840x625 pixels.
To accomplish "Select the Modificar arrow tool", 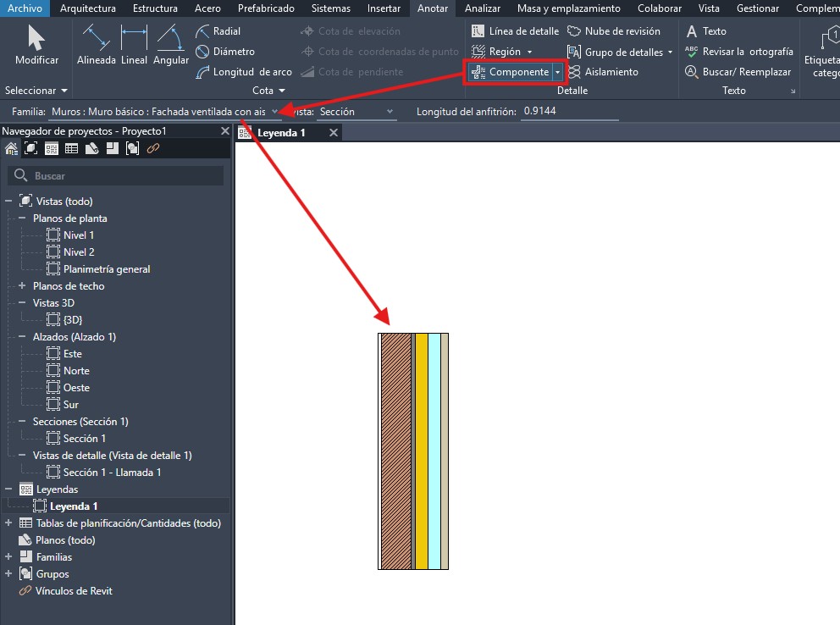I will (x=36, y=46).
